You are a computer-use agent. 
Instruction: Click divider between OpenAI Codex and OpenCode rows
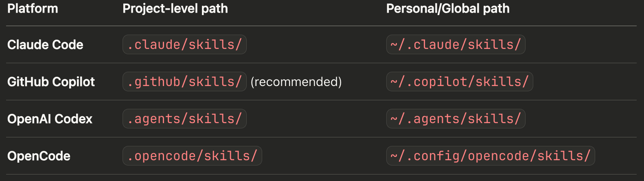pos(321,137)
